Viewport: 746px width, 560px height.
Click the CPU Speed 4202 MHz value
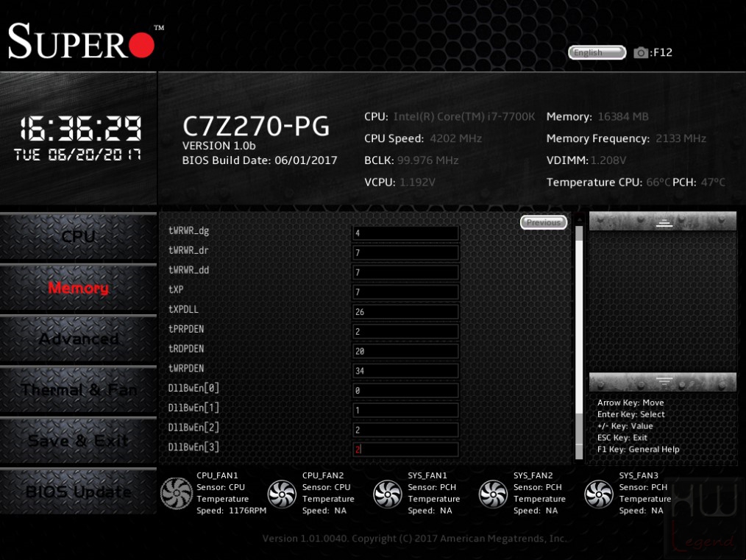456,138
